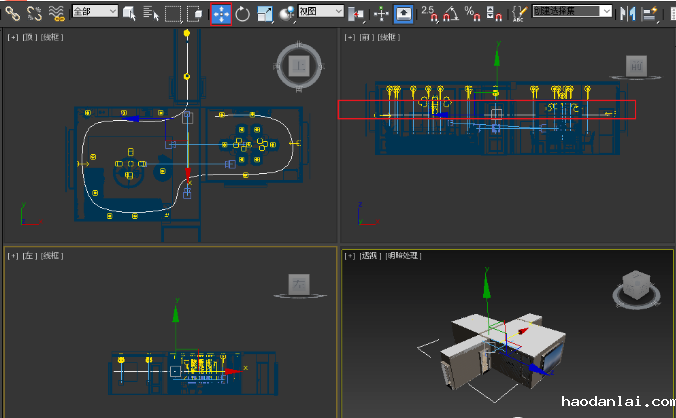Open the [+] menu of the Left viewport
This screenshot has height=418, width=676.
coord(13,256)
